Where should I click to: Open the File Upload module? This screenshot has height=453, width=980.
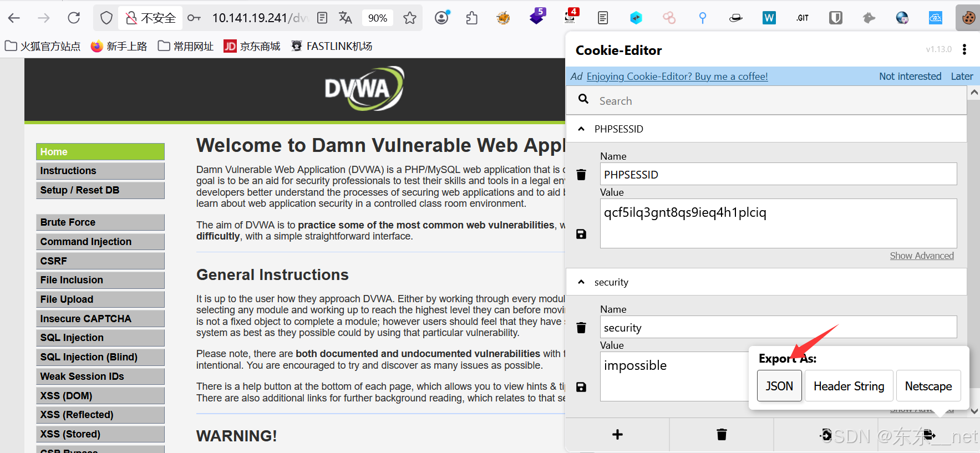pyautogui.click(x=100, y=299)
